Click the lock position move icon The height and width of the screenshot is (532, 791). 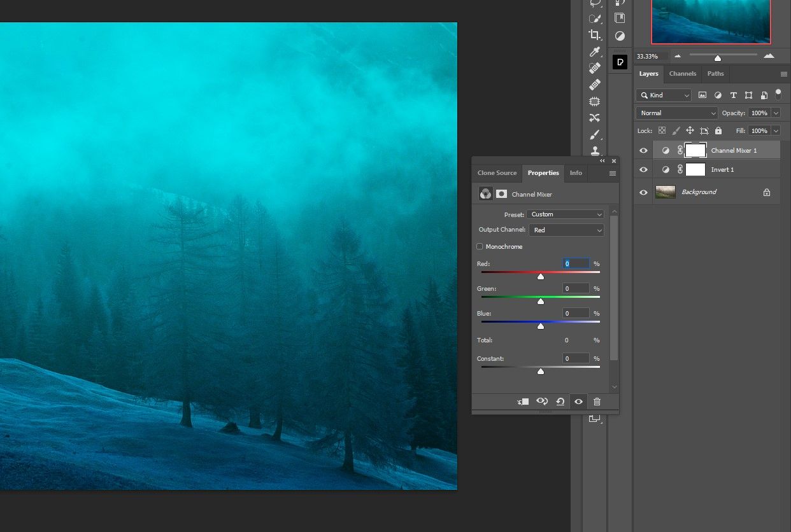690,130
